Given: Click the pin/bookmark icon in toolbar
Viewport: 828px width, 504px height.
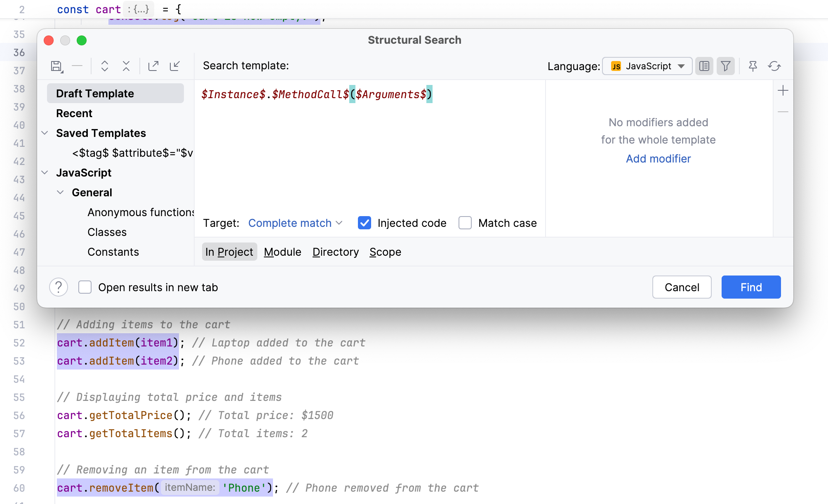Looking at the screenshot, I should [752, 66].
